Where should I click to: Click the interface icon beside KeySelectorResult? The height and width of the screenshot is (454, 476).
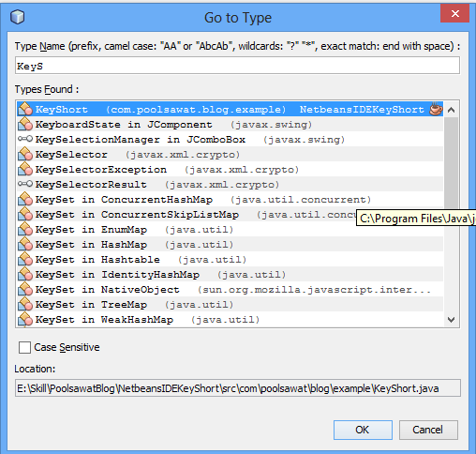tap(25, 184)
